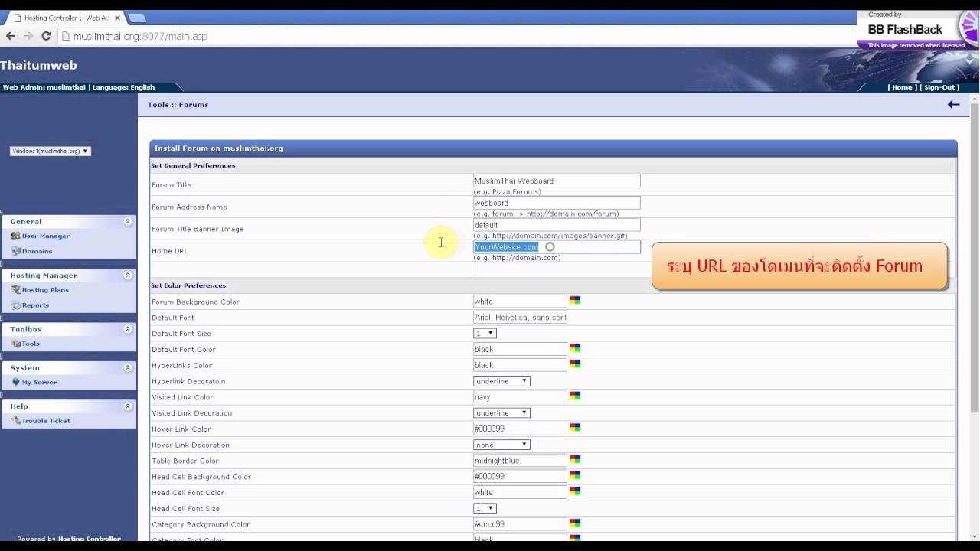This screenshot has width=980, height=551.
Task: Click the Forum Title Banner Image field
Action: (557, 225)
